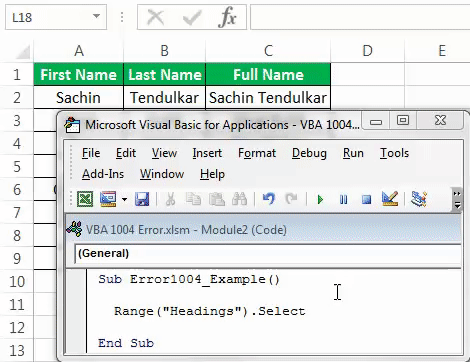The height and width of the screenshot is (362, 470).
Task: Click the Find binoculars icon
Action: point(239,199)
